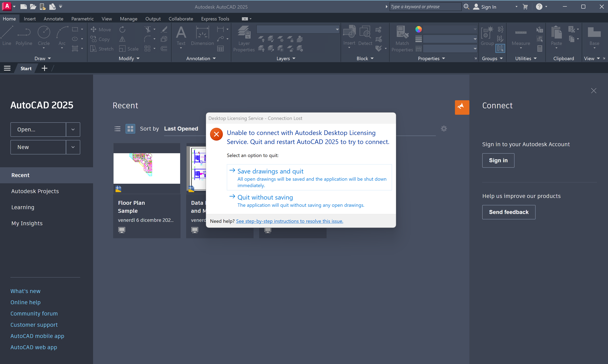The image size is (608, 364).
Task: Open the Help question mark icon
Action: click(x=539, y=7)
